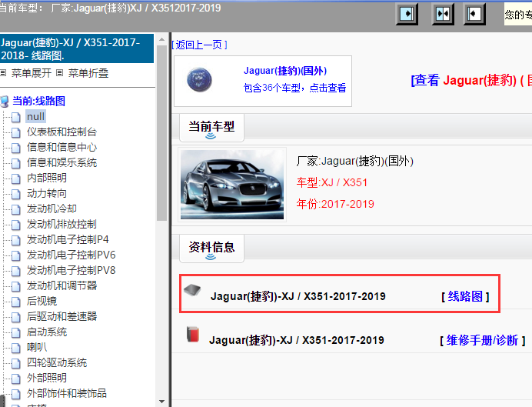Click the Jaguar XJ car photo thumbnail
532x407 pixels.
click(232, 185)
